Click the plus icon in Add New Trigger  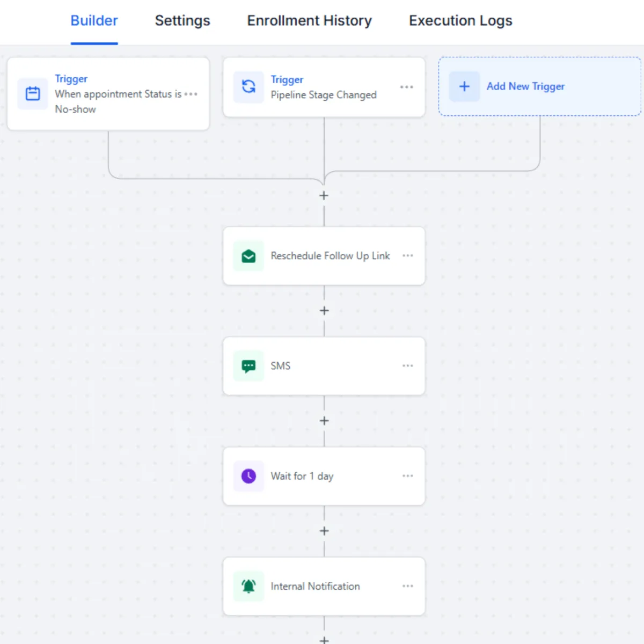click(x=464, y=86)
